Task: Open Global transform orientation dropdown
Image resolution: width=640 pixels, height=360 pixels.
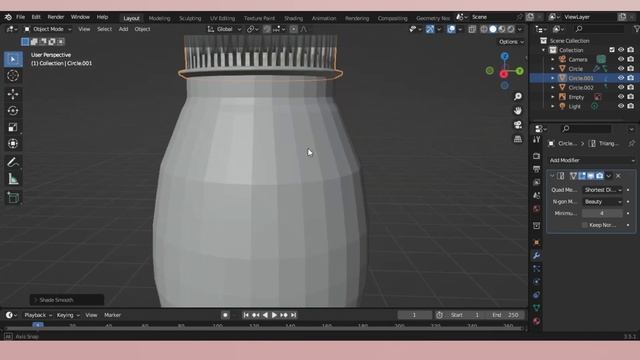Action: 224,29
